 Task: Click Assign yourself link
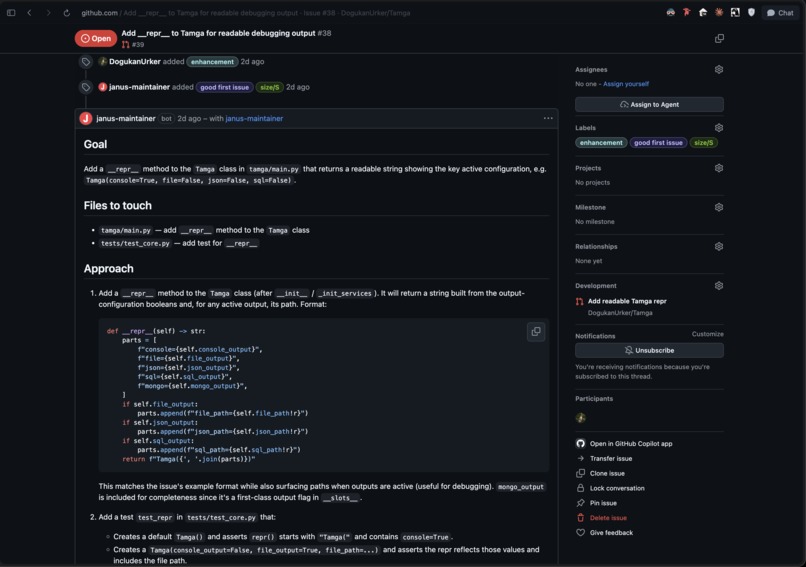click(626, 84)
